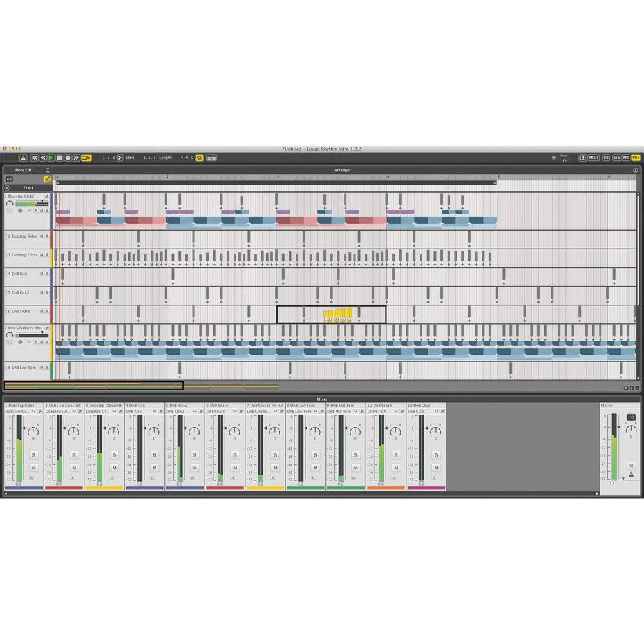
Task: Click the keyboard icon beside the loop button
Action: [x=211, y=158]
